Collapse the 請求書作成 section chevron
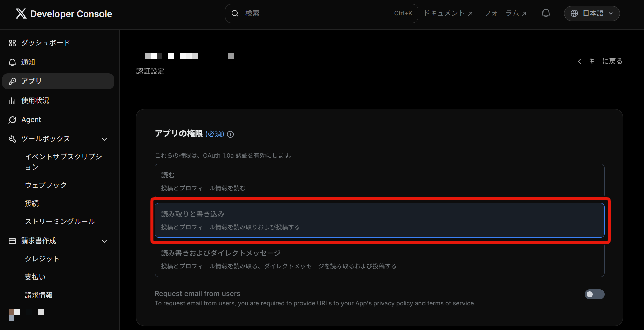 tap(104, 241)
